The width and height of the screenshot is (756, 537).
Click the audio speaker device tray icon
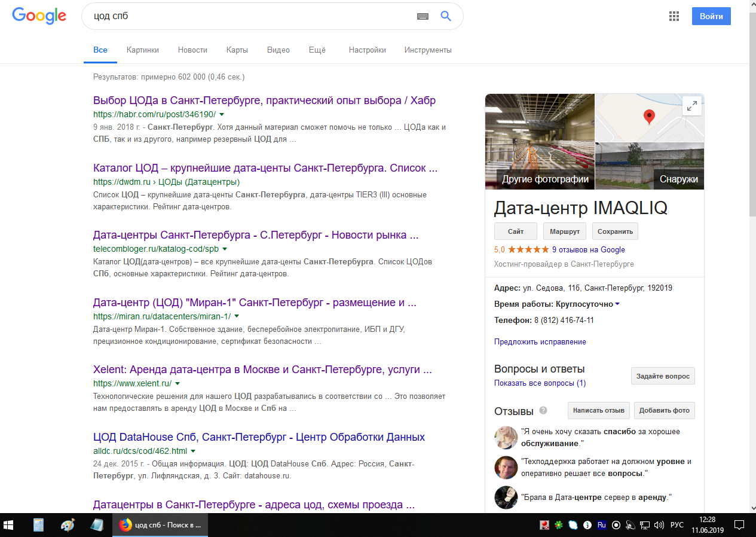click(x=630, y=525)
